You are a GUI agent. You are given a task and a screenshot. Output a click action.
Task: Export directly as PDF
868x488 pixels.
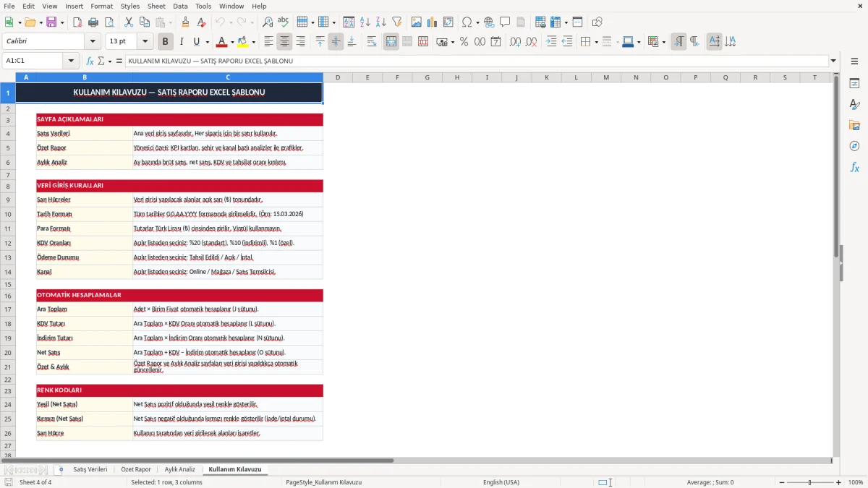(77, 22)
